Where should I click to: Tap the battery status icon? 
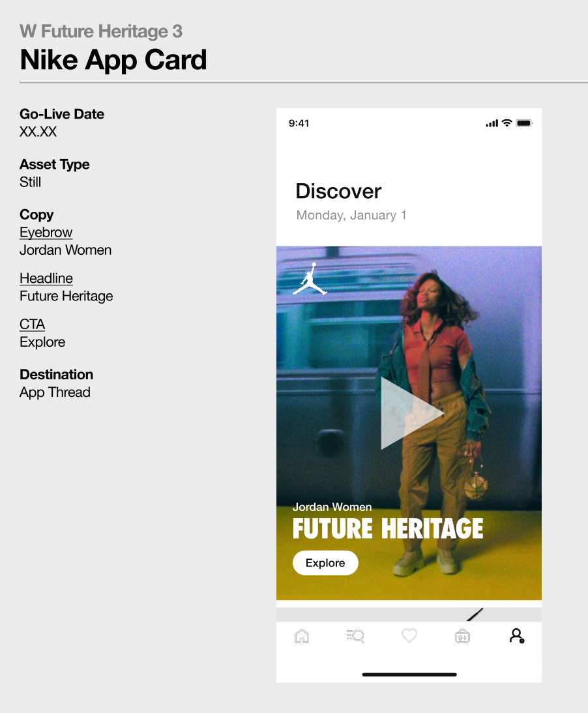coord(524,123)
